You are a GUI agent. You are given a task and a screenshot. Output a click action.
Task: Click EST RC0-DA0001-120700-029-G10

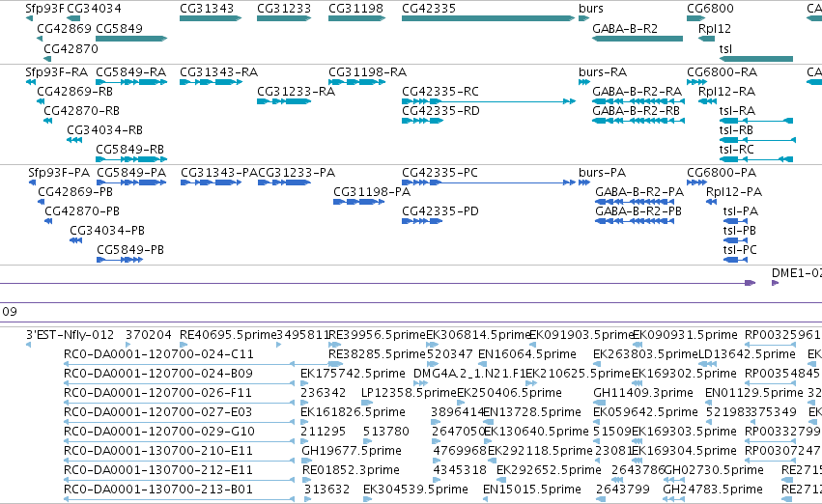coord(179,441)
